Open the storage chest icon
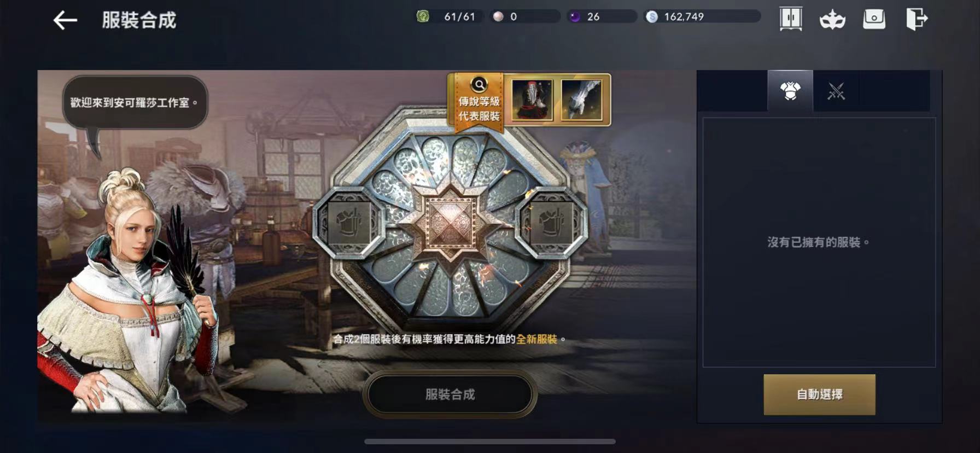Viewport: 980px width, 453px height. (x=874, y=19)
